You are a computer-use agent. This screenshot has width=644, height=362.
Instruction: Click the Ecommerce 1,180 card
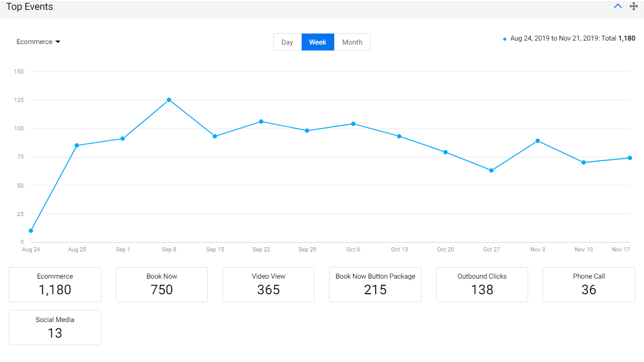[x=55, y=285]
